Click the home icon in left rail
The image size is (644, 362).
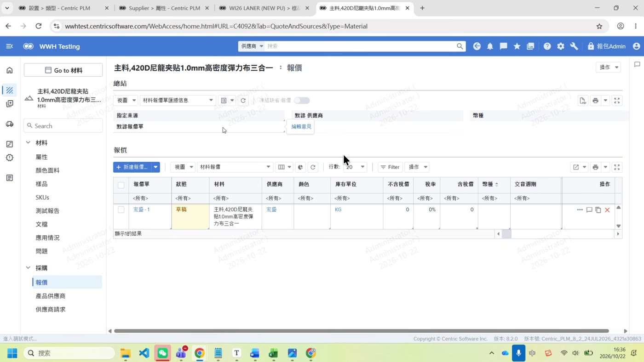10,70
